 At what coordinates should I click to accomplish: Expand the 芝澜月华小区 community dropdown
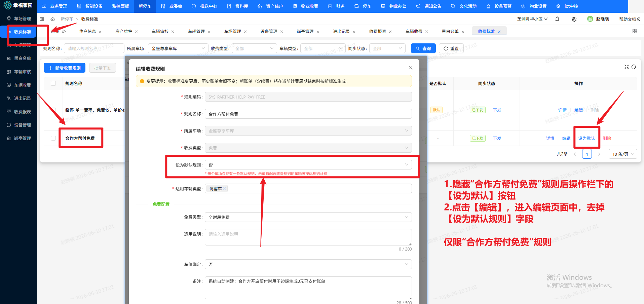pyautogui.click(x=532, y=19)
